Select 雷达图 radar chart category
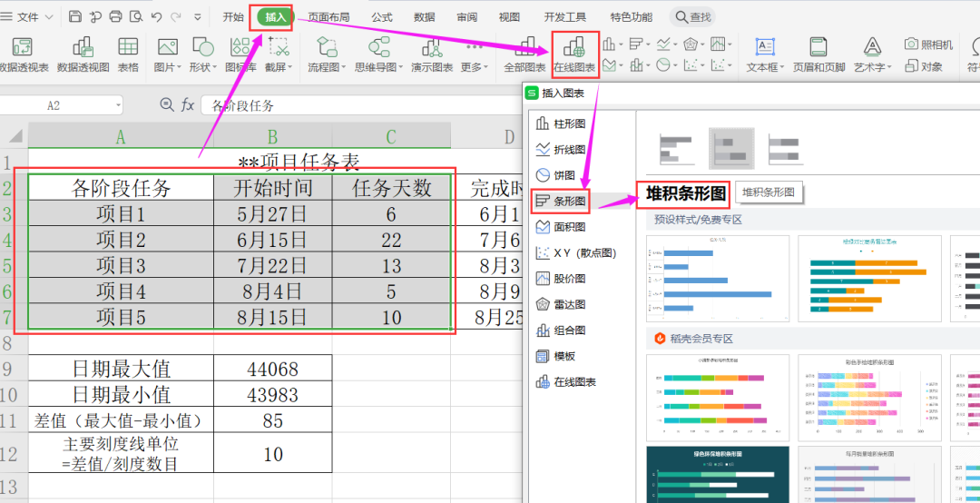 point(560,304)
